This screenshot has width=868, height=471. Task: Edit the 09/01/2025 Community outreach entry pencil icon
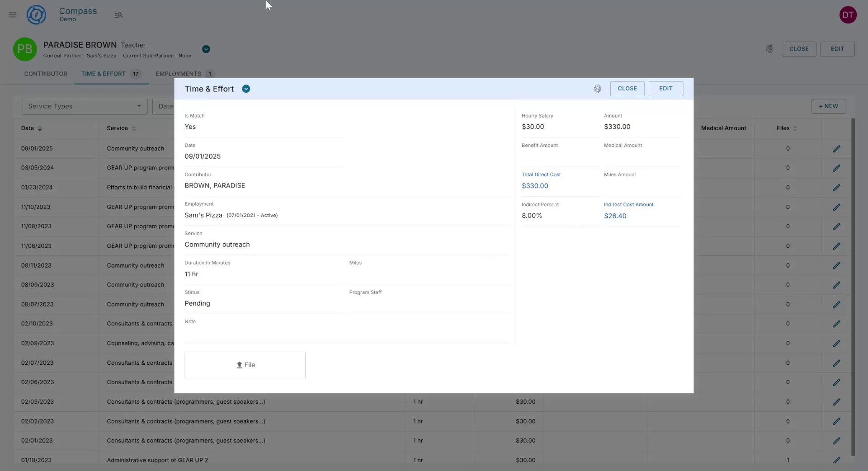pos(837,148)
